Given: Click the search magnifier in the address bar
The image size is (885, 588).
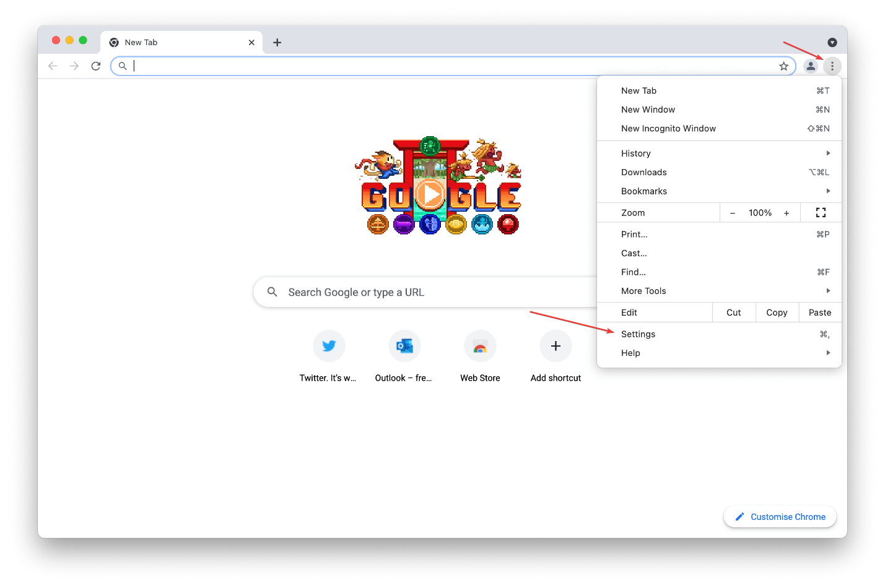Looking at the screenshot, I should point(123,66).
